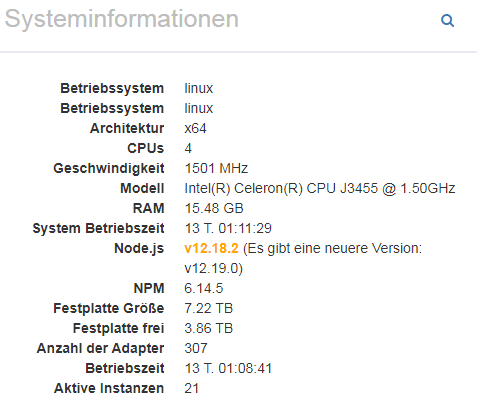Click the Modell row label
477x404 pixels.
tap(142, 188)
